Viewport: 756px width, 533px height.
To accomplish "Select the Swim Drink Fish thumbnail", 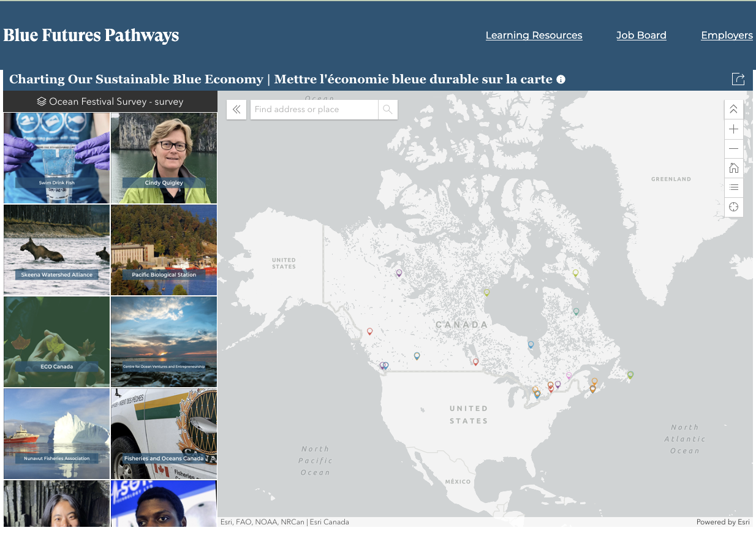I will (x=57, y=158).
